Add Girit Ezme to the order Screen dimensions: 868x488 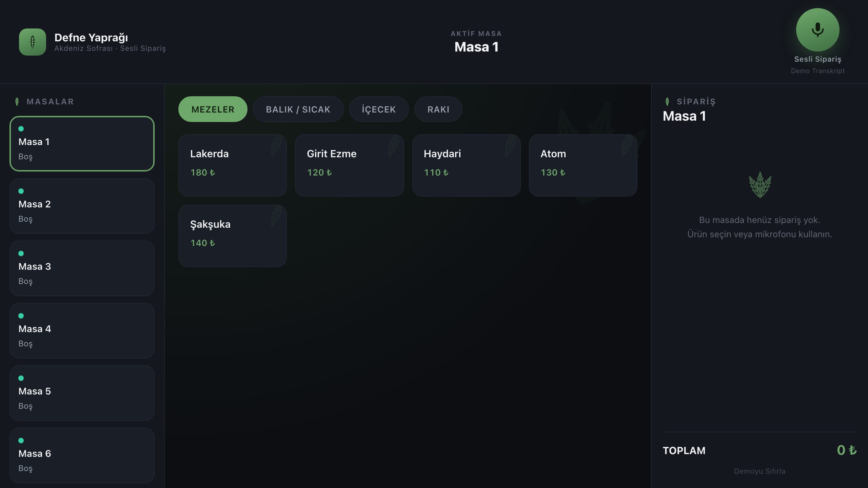(349, 165)
